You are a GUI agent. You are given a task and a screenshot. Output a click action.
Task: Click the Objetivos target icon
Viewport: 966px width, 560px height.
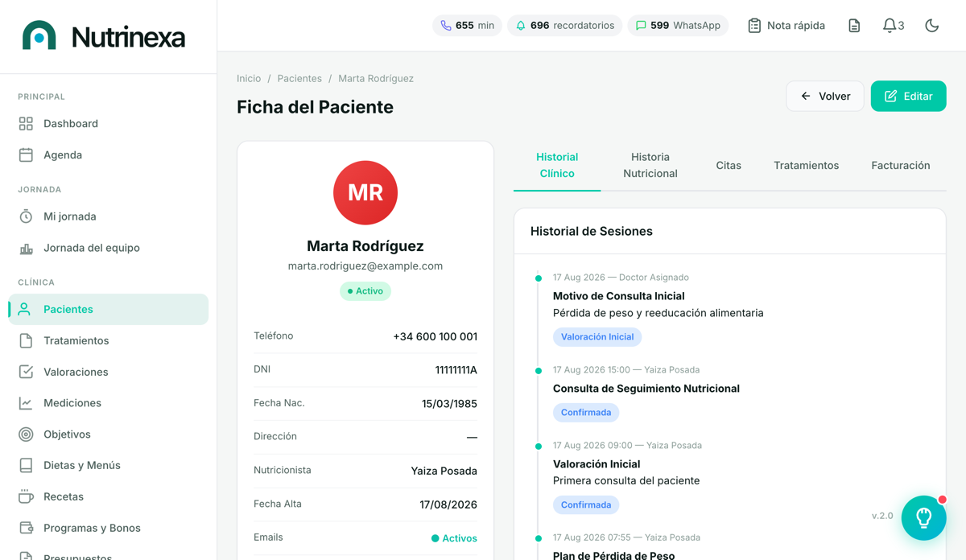tap(26, 434)
